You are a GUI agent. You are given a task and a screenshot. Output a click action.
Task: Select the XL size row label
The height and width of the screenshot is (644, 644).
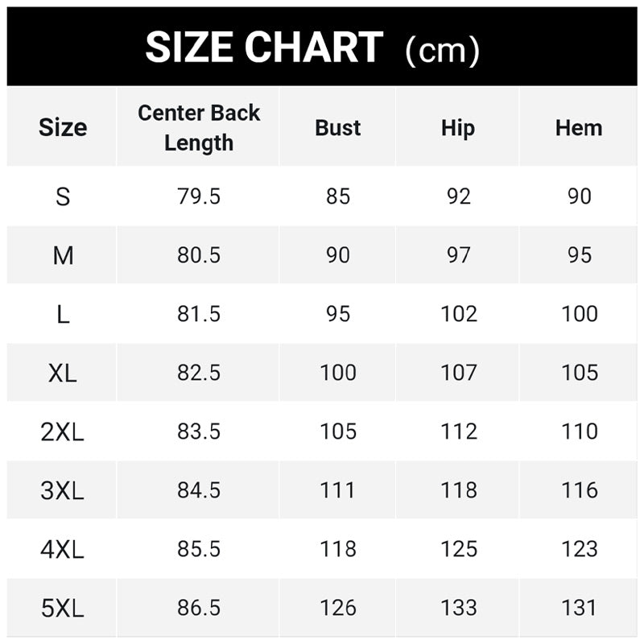click(63, 373)
